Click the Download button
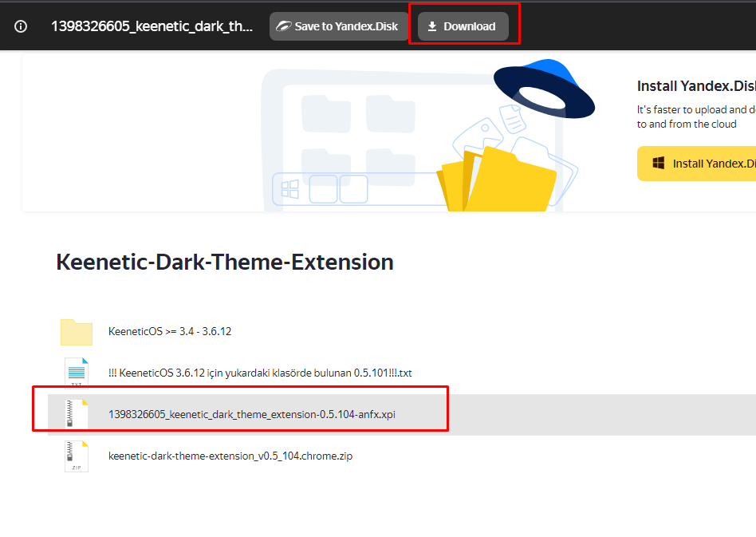Viewport: 756px width, 537px height. point(463,26)
